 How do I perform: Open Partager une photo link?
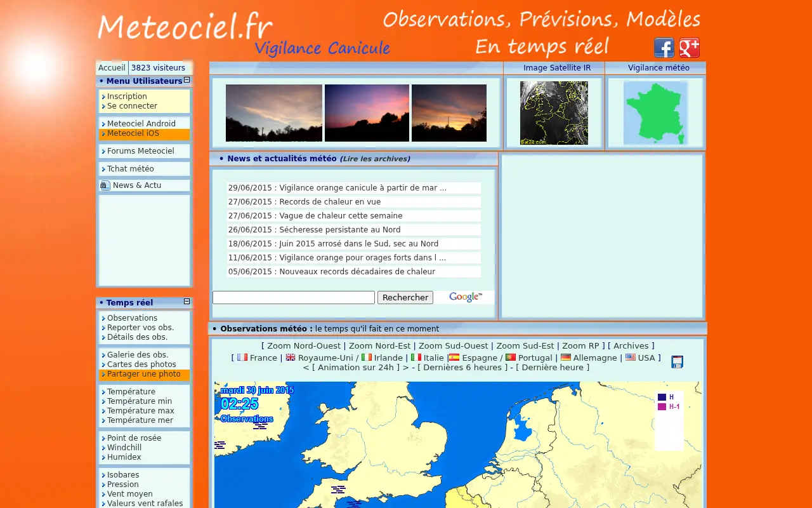click(x=144, y=374)
